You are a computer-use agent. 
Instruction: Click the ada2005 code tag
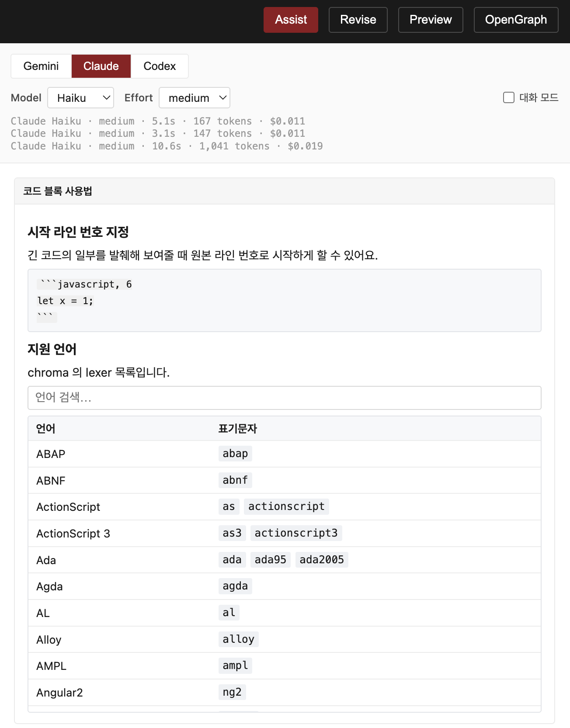coord(322,560)
